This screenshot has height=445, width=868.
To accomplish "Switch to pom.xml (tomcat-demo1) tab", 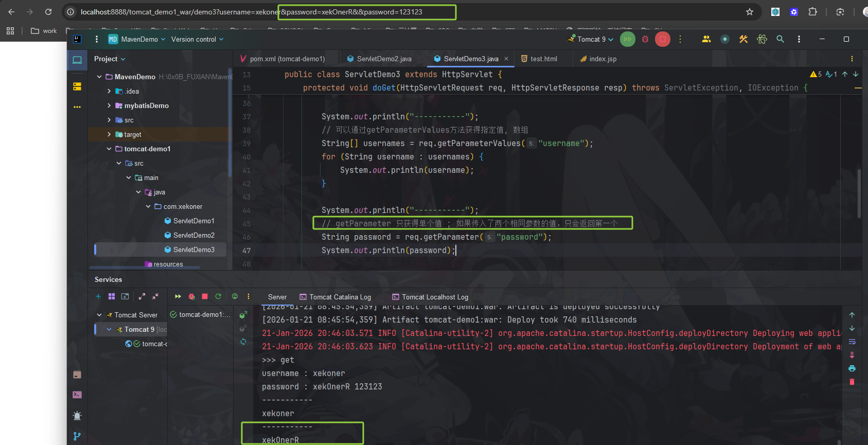I will [x=282, y=59].
